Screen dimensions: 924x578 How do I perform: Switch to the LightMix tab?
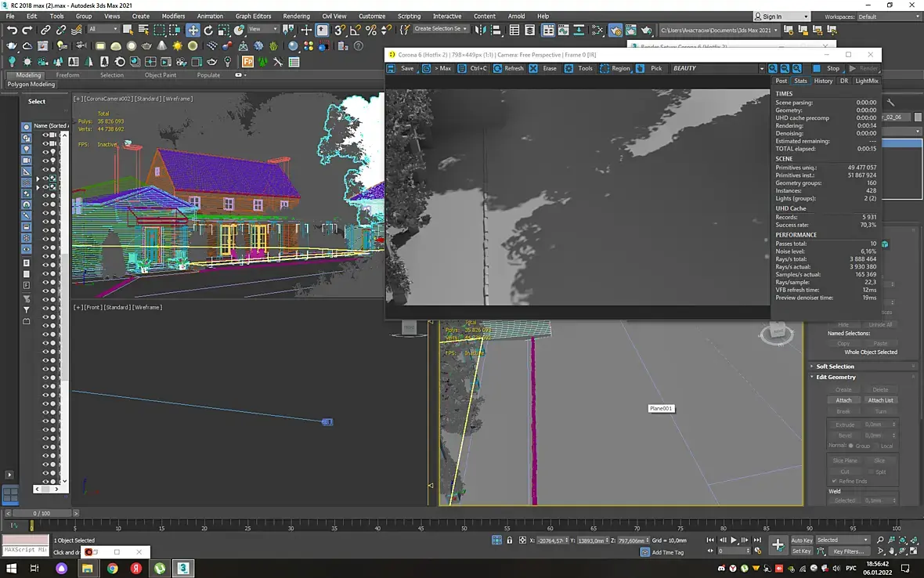point(866,81)
